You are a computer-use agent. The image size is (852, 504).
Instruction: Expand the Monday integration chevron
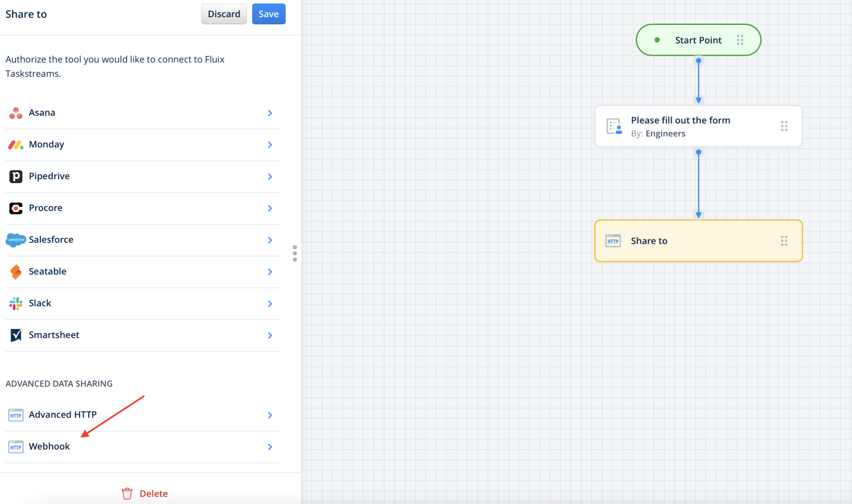(270, 145)
